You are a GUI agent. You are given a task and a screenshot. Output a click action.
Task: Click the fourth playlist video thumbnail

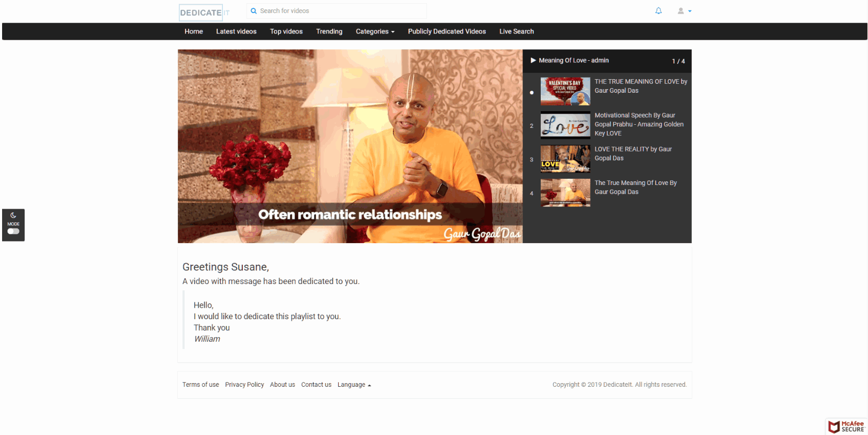click(565, 193)
